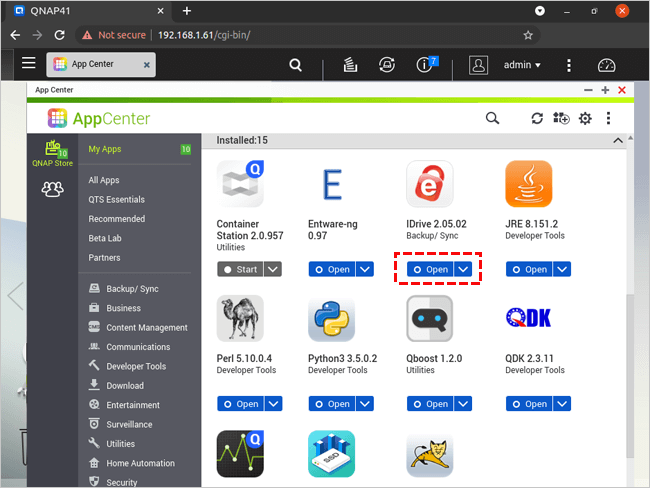Screen dimensions: 650x488
Task: Click the Tomcat cat app icon
Action: coord(429,455)
